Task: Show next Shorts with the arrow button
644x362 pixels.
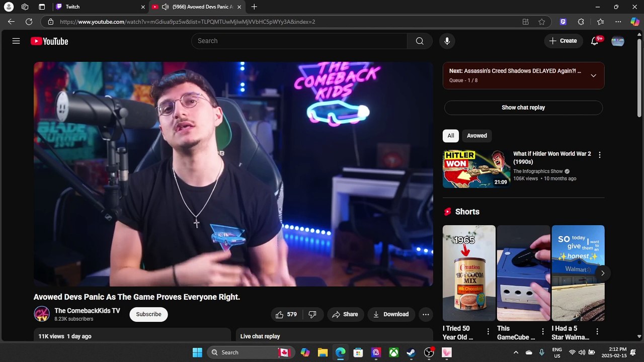Action: click(603, 273)
